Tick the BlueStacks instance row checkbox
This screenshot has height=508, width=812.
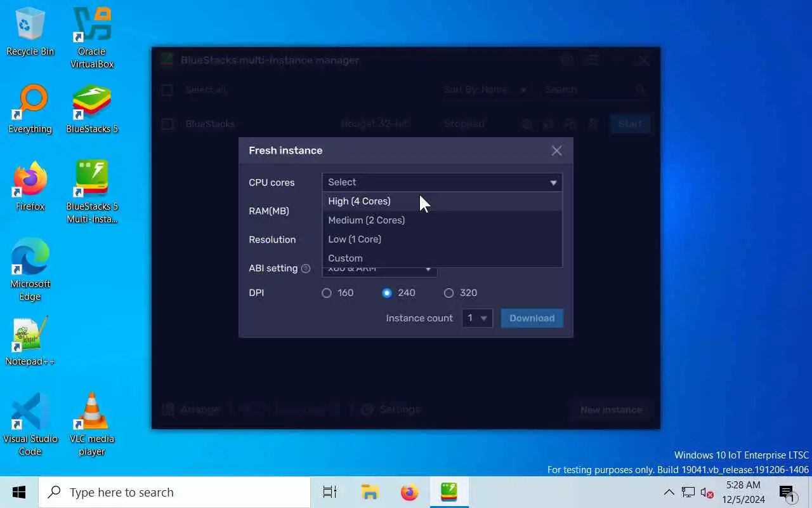167,124
